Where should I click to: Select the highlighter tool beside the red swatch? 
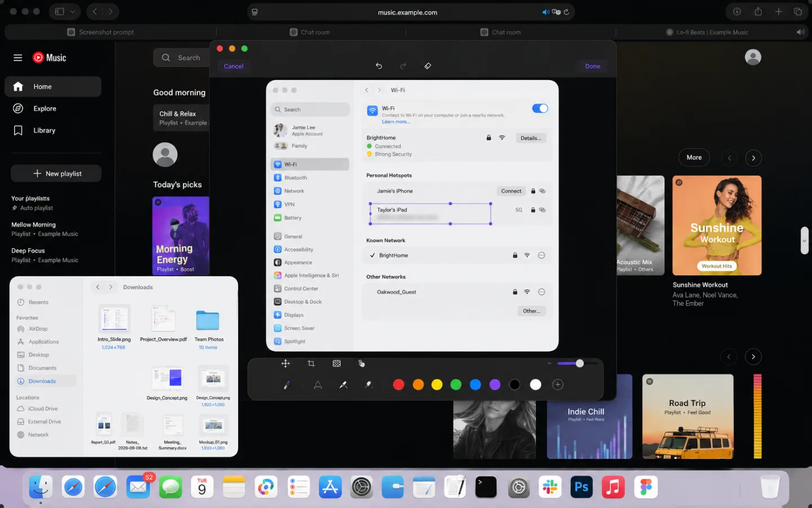368,385
